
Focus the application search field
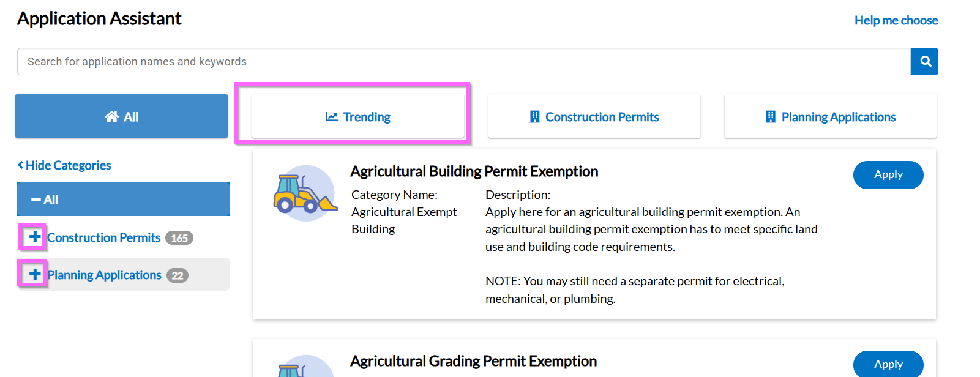tap(463, 62)
